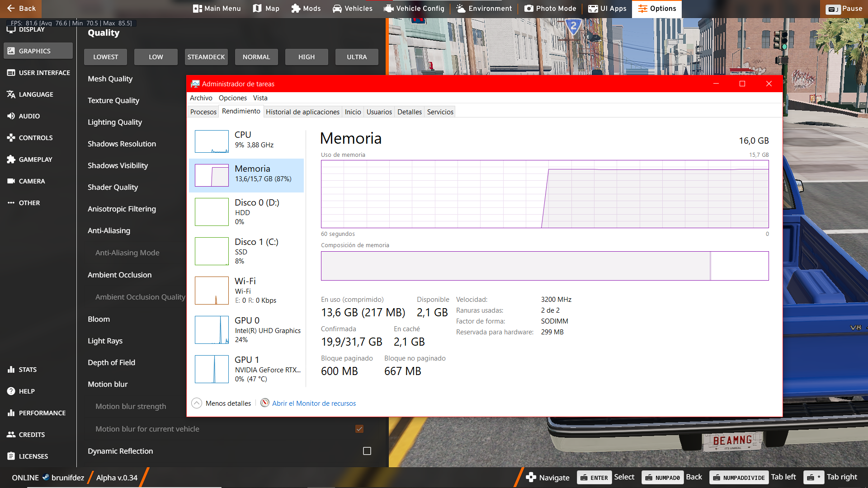Image resolution: width=868 pixels, height=488 pixels.
Task: Uncheck Motion blur for current vehicle
Action: click(x=359, y=429)
